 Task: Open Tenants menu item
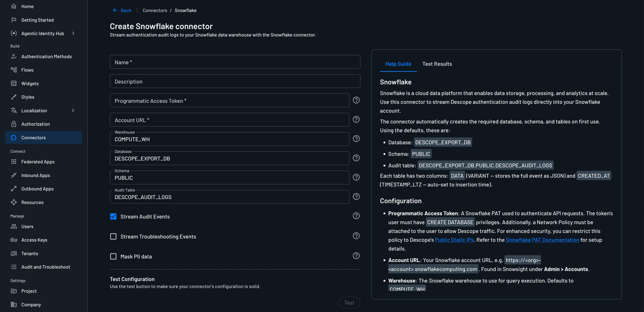pos(44,253)
